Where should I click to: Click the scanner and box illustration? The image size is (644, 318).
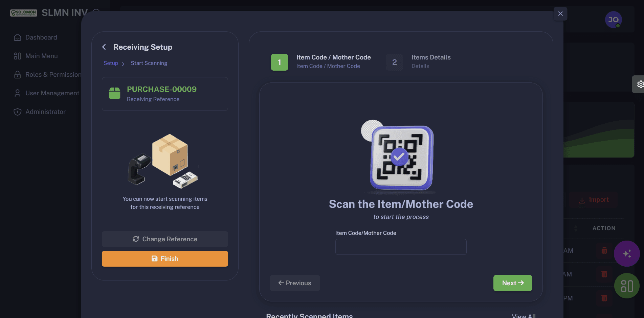163,161
